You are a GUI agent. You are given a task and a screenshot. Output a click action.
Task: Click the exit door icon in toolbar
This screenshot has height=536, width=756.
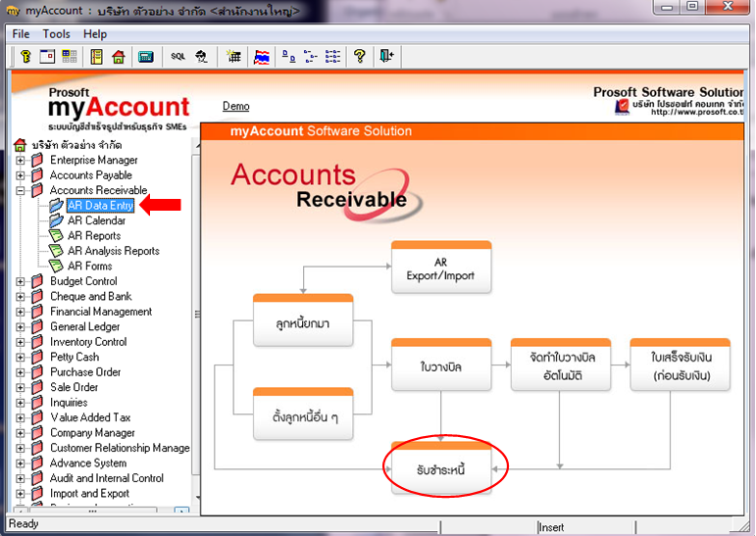[x=386, y=57]
